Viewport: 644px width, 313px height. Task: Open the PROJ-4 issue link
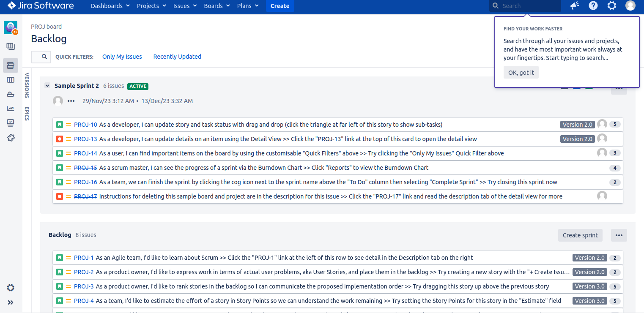[x=84, y=301]
